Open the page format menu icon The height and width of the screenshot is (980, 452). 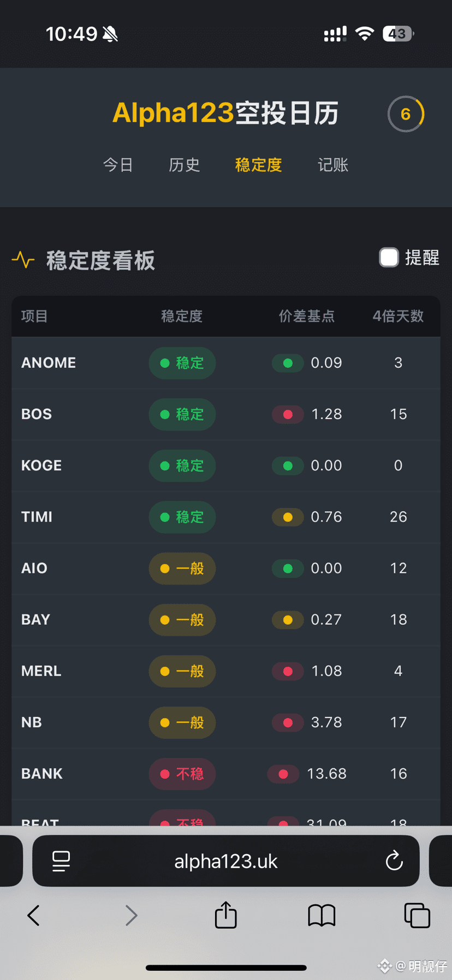coord(61,861)
